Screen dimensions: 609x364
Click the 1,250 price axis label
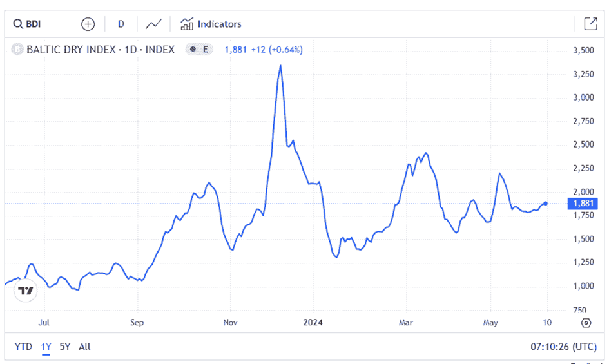[x=584, y=262]
